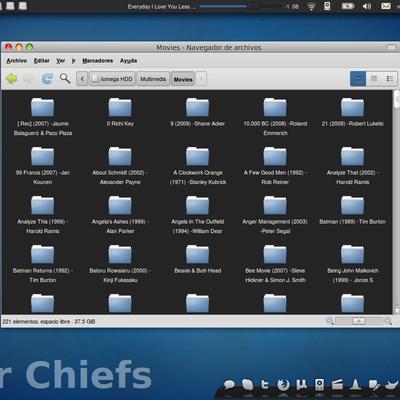The image size is (400, 400).
Task: Click the grayed-out forward arrow
Action: [x=29, y=79]
